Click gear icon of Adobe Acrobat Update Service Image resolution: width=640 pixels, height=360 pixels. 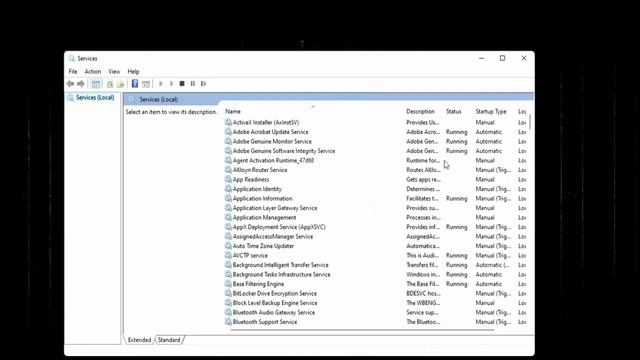(228, 131)
